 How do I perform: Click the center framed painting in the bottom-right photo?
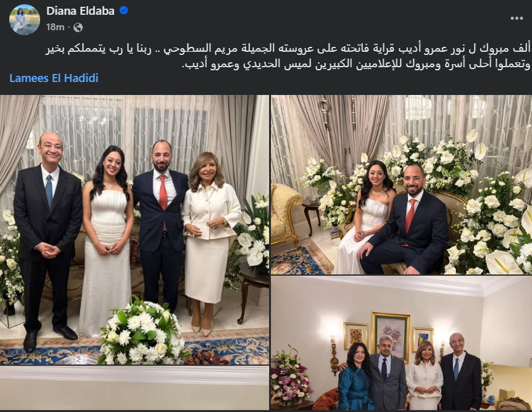coord(391,336)
